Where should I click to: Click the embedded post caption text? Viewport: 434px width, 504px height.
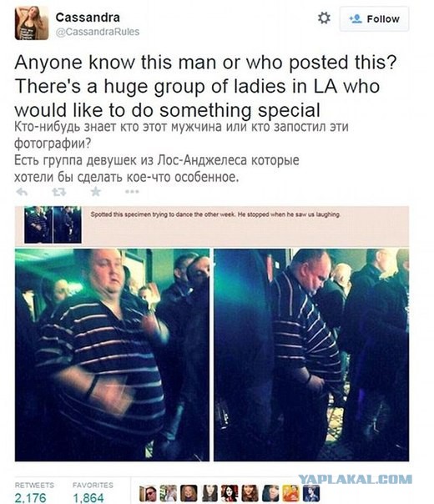pyautogui.click(x=215, y=214)
